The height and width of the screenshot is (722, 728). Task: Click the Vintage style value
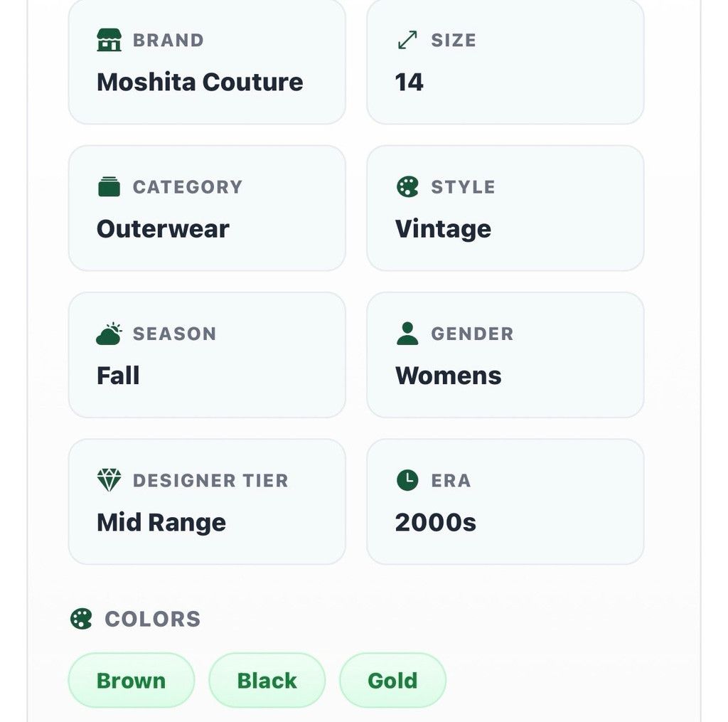click(443, 229)
